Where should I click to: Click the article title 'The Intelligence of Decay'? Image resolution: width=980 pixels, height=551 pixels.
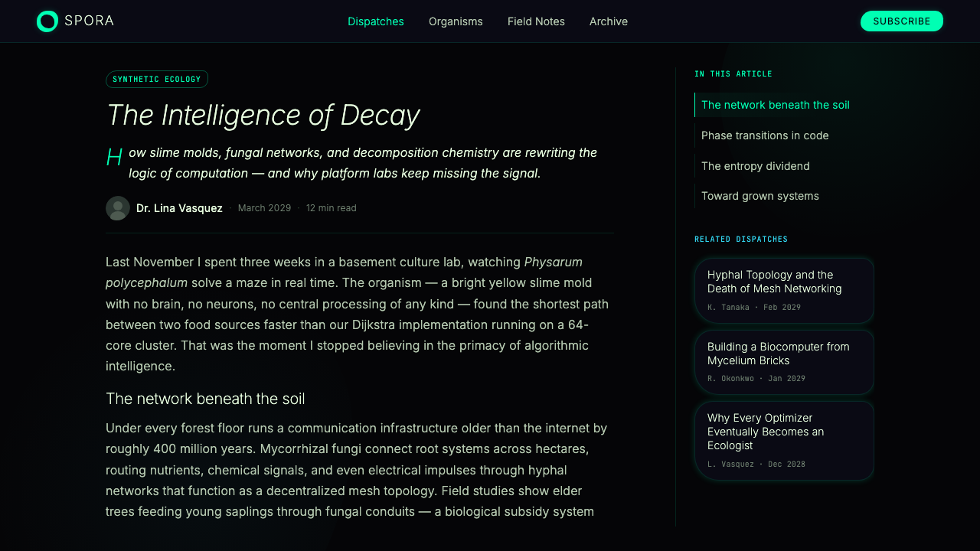(x=263, y=116)
